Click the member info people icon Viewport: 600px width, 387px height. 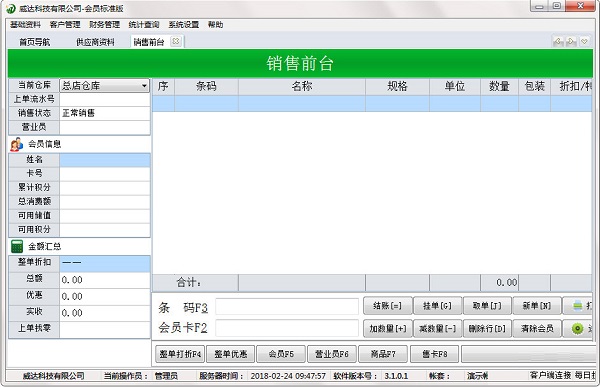tap(16, 144)
